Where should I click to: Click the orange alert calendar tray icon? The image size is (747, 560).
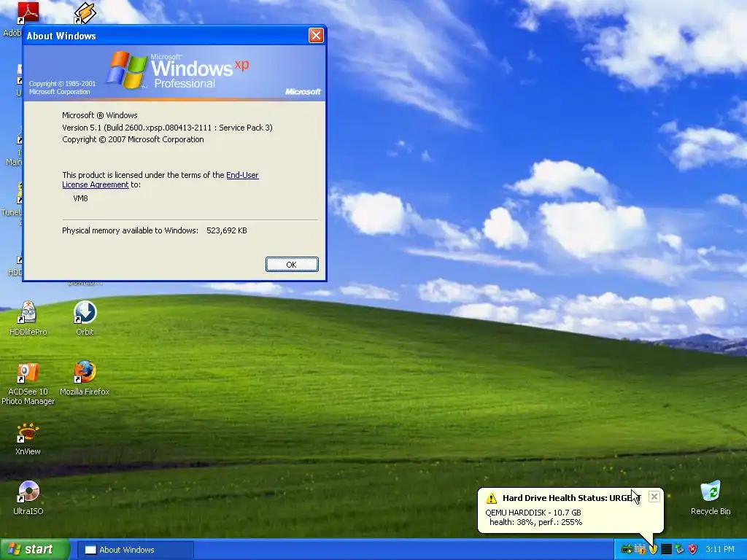640,550
